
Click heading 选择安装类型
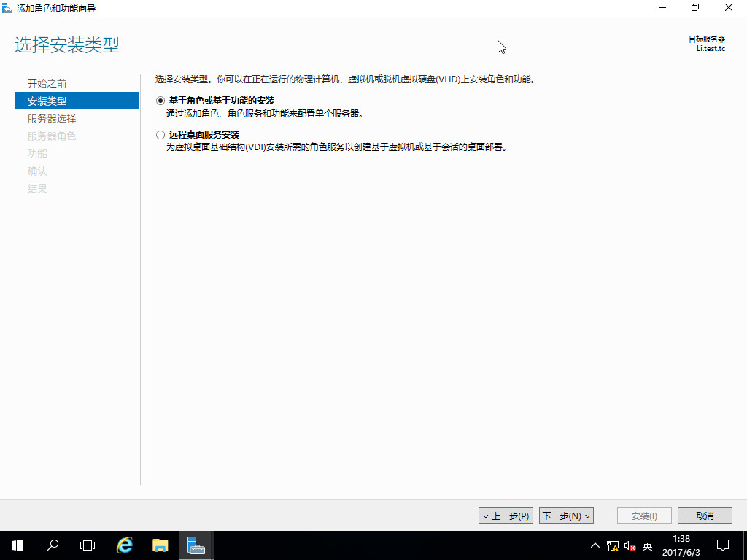[66, 45]
